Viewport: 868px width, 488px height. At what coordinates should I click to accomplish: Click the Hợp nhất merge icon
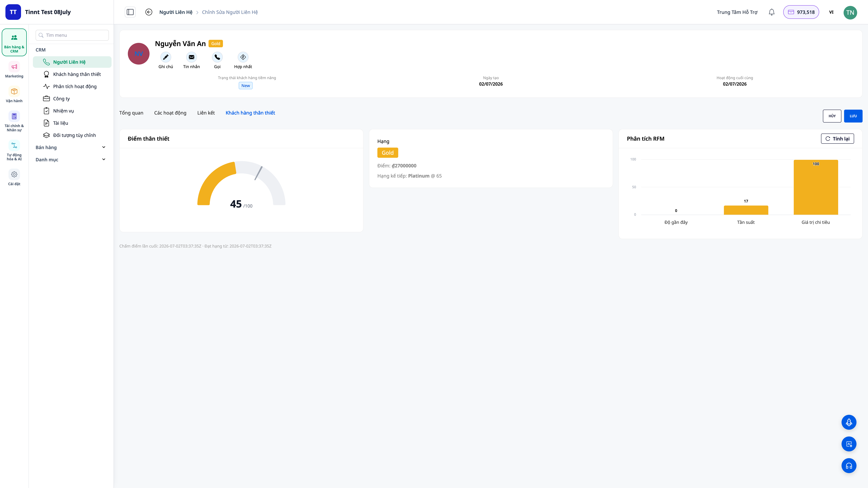tap(243, 57)
